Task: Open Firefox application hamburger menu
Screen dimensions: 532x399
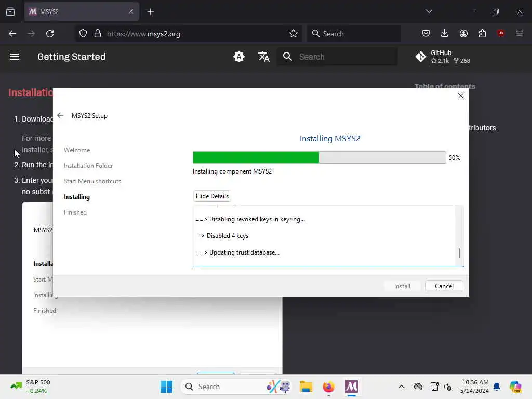Action: coord(520,33)
